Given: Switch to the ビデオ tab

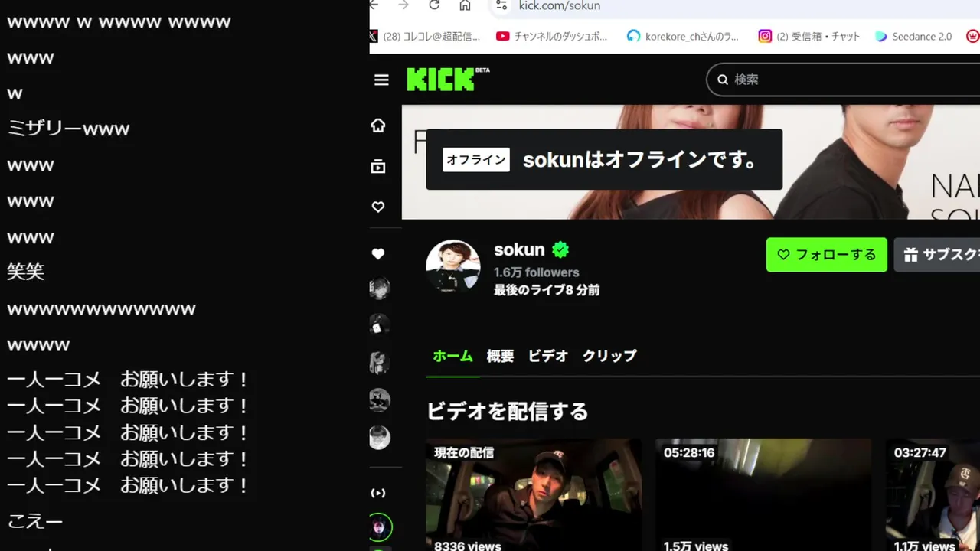Looking at the screenshot, I should (548, 356).
